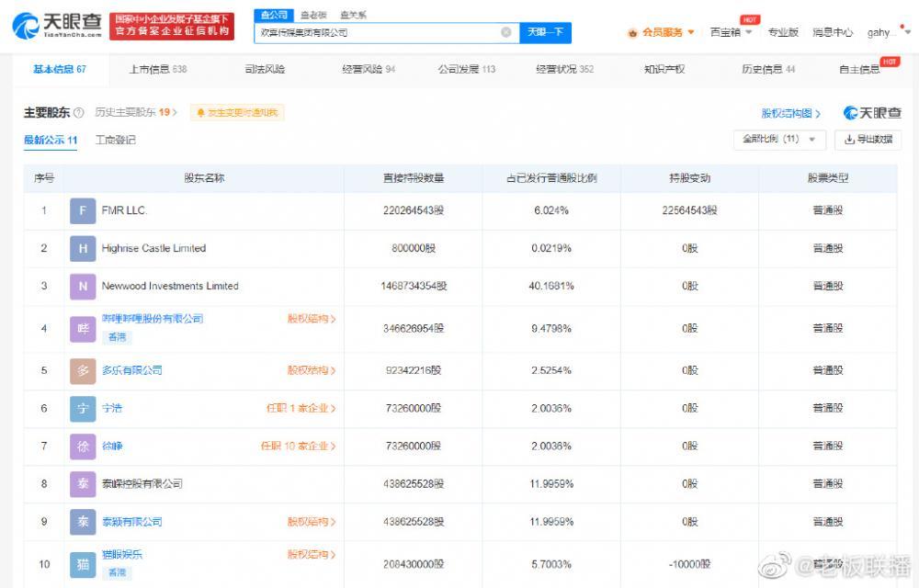The height and width of the screenshot is (588, 919).
Task: Select the 查关系 search tab
Action: [x=353, y=15]
